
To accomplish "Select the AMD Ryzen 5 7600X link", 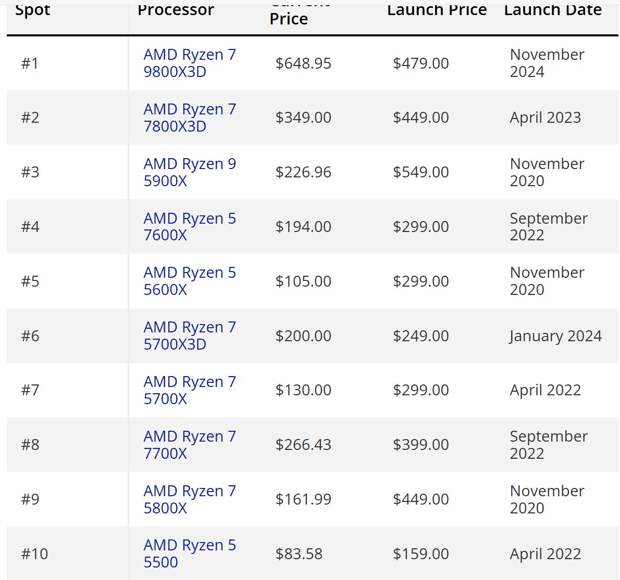I will (189, 227).
